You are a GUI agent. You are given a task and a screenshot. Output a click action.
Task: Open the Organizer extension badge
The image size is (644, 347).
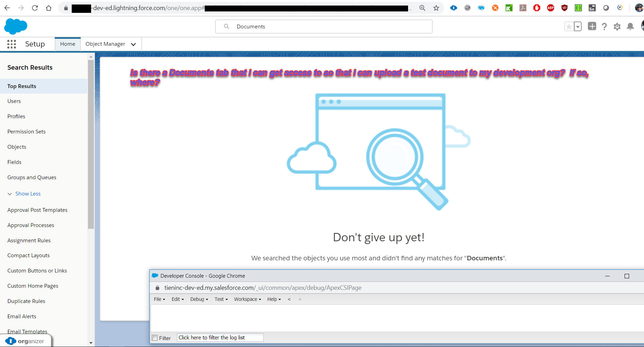tap(25, 341)
